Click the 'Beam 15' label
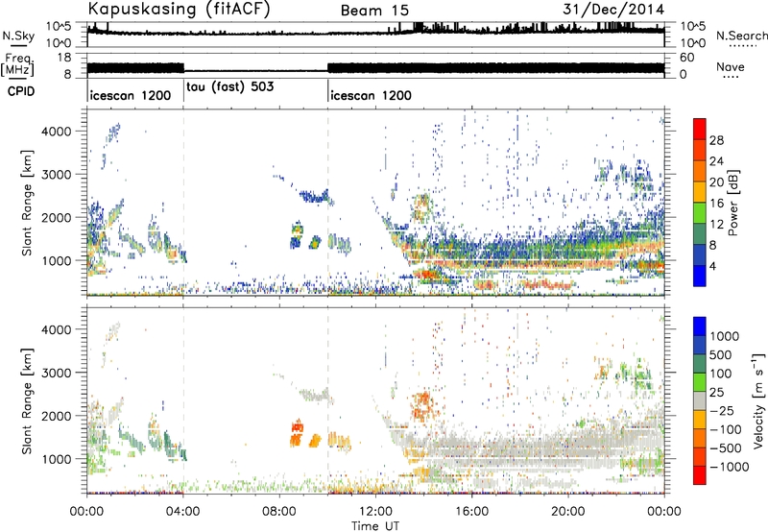This screenshot has height=532, width=768. [374, 11]
